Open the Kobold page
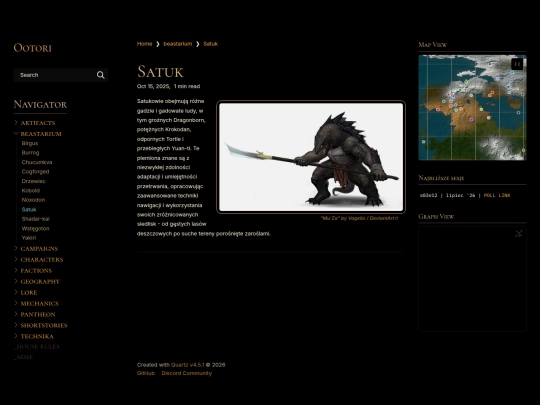The width and height of the screenshot is (540, 405). point(31,190)
